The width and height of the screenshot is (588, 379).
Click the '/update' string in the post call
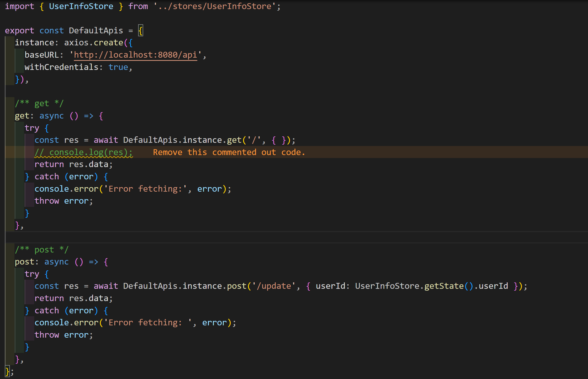(x=274, y=286)
